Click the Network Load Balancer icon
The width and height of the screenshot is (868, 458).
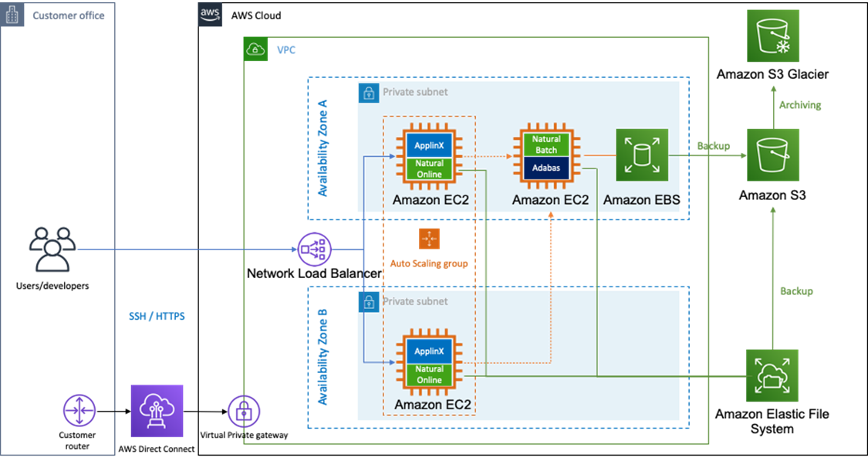click(x=315, y=249)
